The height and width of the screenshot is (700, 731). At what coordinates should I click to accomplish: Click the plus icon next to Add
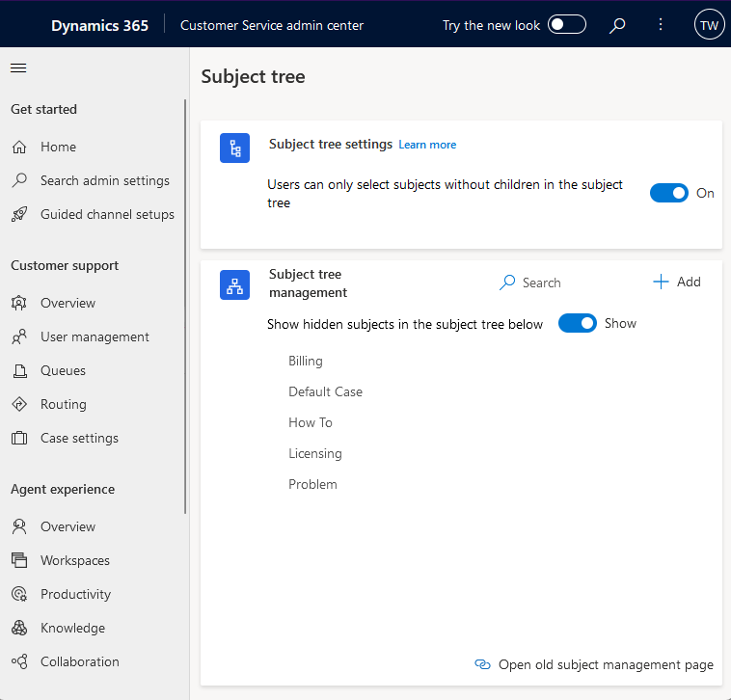661,282
